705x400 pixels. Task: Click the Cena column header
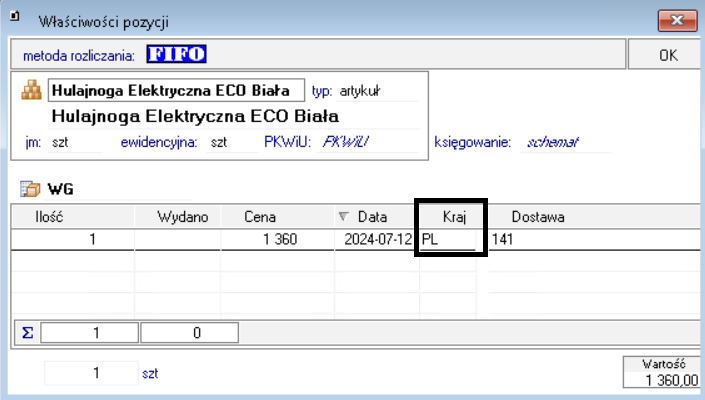pyautogui.click(x=260, y=216)
